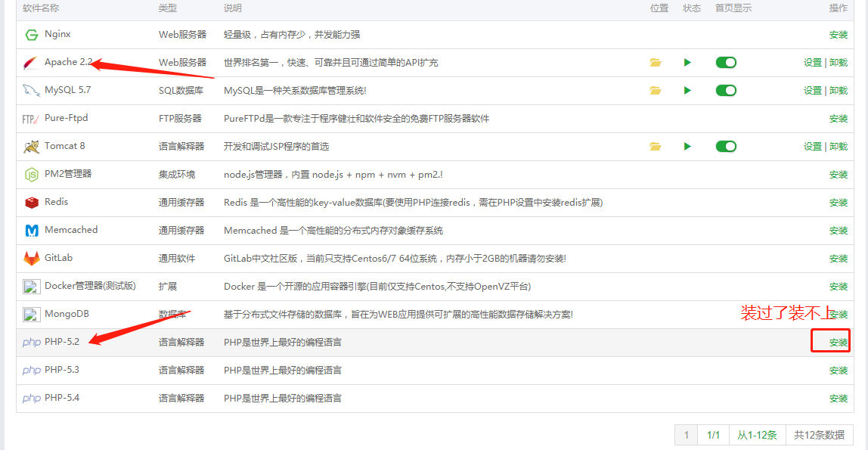Click the Nginx logo icon
868x450 pixels.
pyautogui.click(x=32, y=35)
